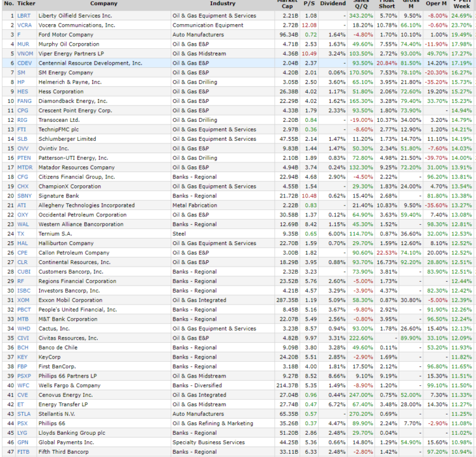Open the SBNY ticker link
The image size is (476, 457).
click(x=24, y=196)
